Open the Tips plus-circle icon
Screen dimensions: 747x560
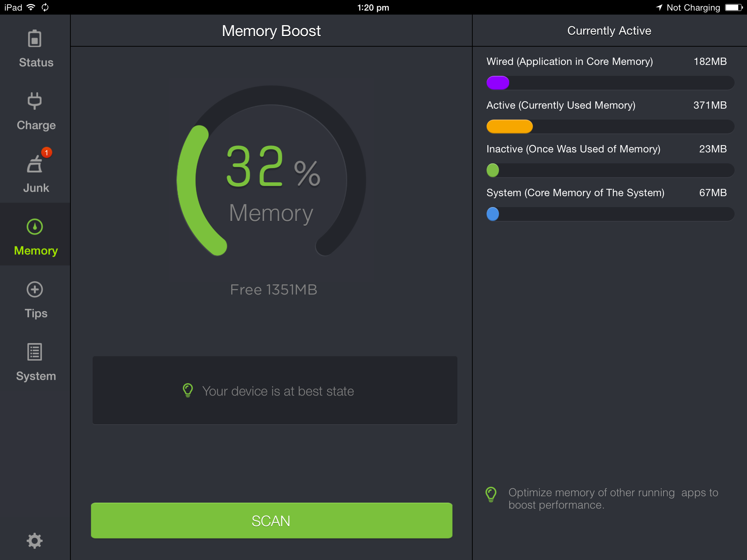click(35, 289)
